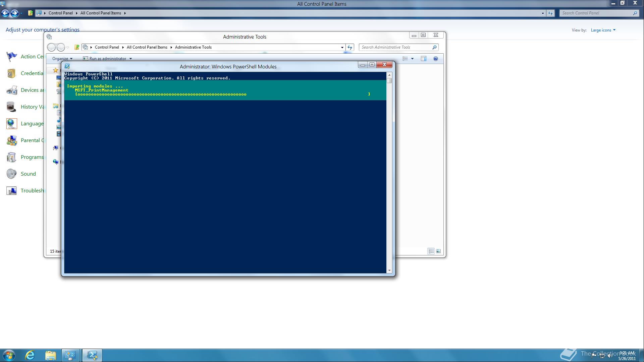Open the View by Large icons dropdown

[x=603, y=30]
